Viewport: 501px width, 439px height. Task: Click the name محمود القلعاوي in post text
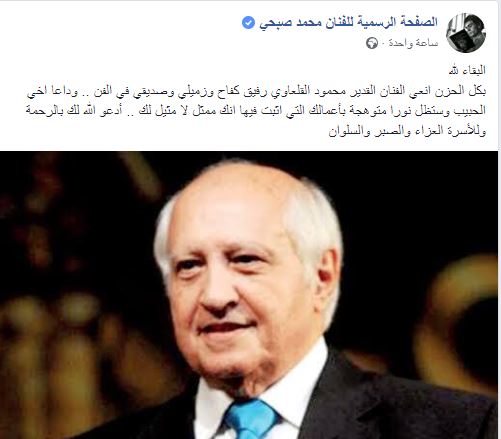coord(304,90)
